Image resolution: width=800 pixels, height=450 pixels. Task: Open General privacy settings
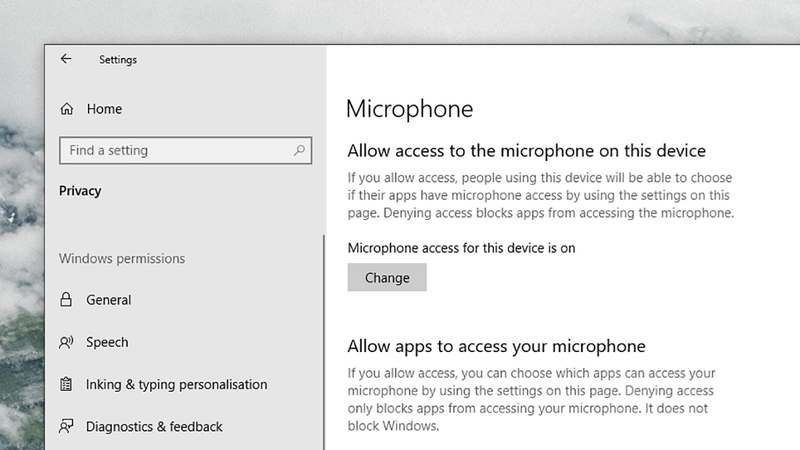click(x=108, y=299)
